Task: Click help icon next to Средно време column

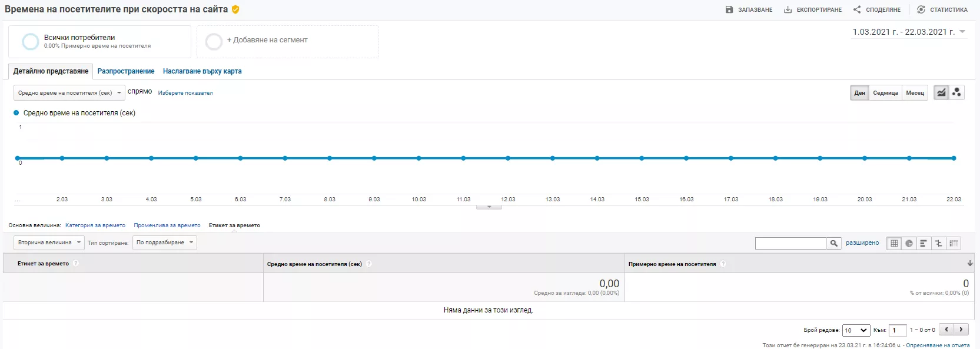Action: [368, 264]
